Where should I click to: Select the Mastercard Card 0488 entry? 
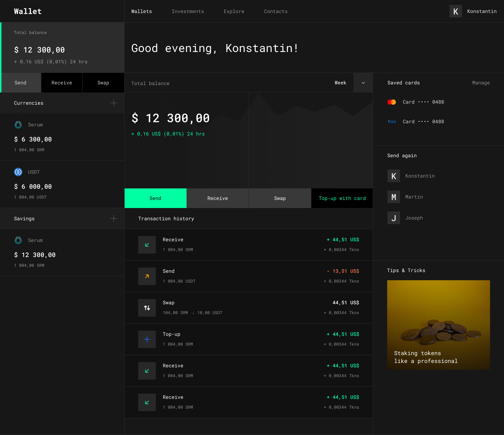[416, 102]
